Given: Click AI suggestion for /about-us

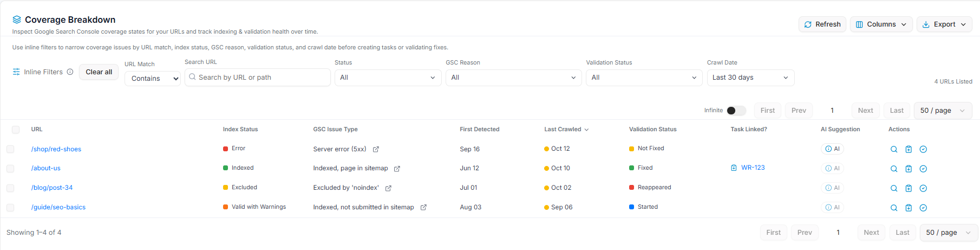Looking at the screenshot, I should point(833,169).
